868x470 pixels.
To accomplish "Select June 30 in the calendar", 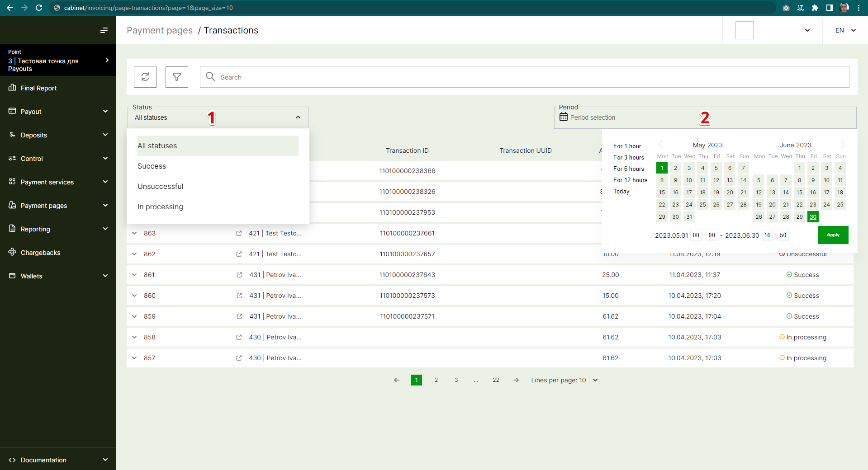I will click(x=813, y=216).
